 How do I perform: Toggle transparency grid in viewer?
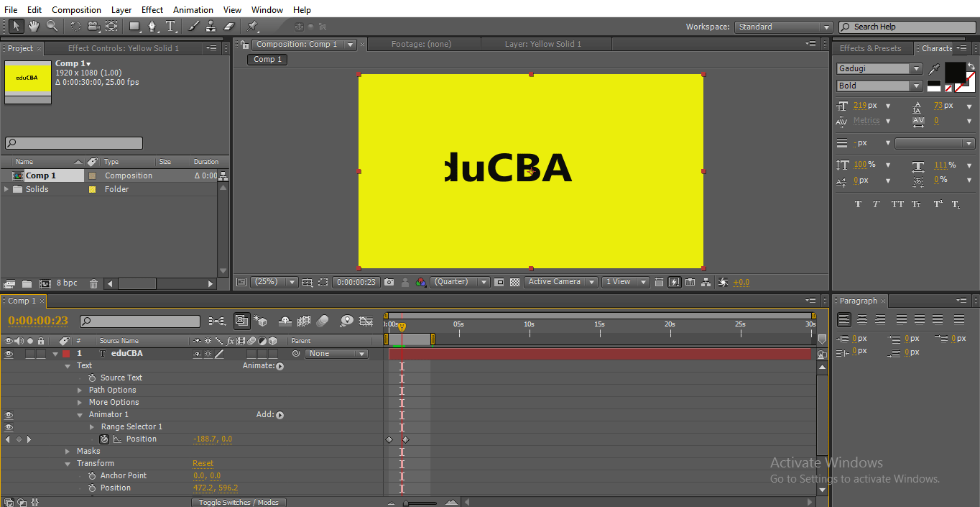[x=514, y=282]
